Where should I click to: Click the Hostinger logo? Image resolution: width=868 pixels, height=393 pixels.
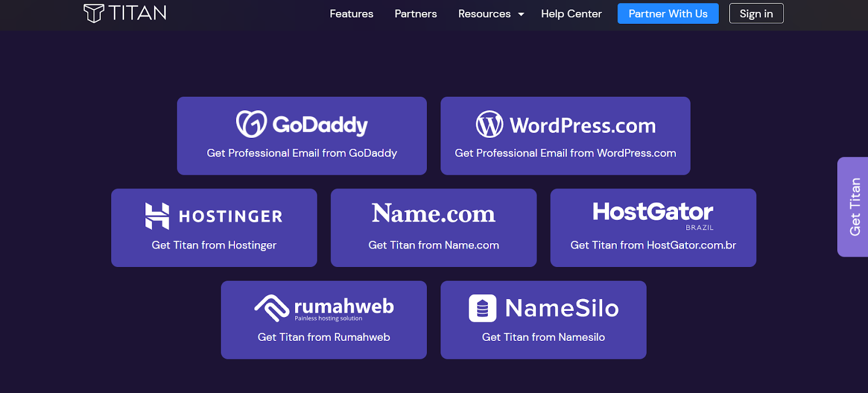coord(214,216)
